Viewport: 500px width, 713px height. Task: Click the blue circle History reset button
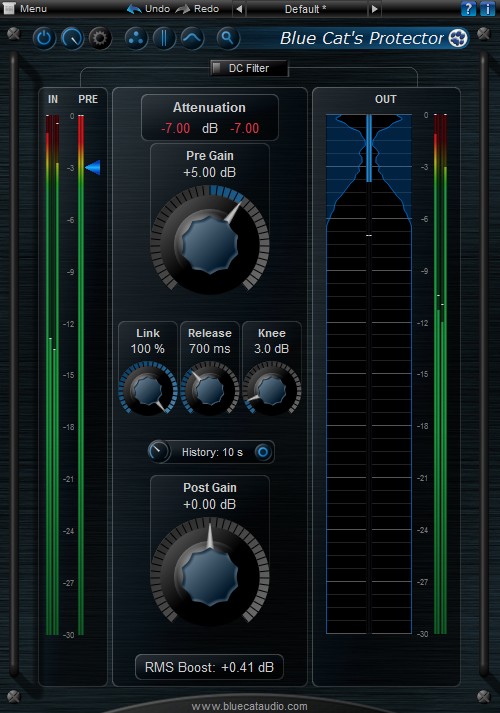(263, 452)
